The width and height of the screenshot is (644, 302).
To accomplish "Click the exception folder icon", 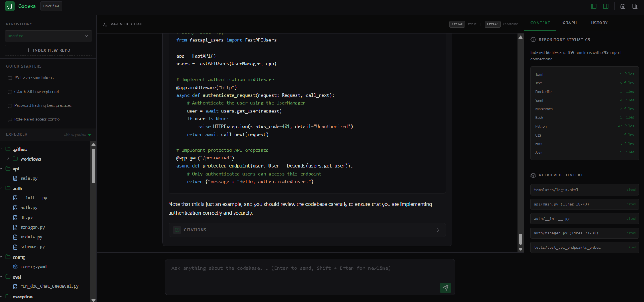I will pos(8,296).
